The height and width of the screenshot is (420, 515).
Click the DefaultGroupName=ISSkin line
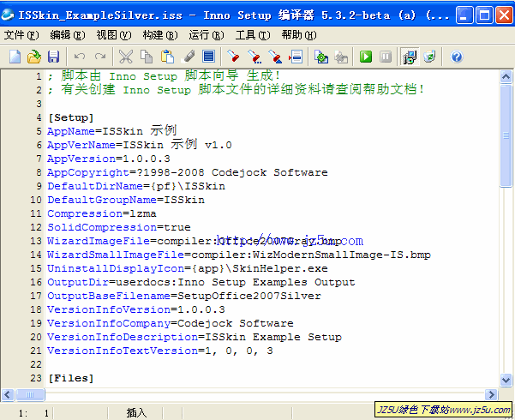coord(126,200)
